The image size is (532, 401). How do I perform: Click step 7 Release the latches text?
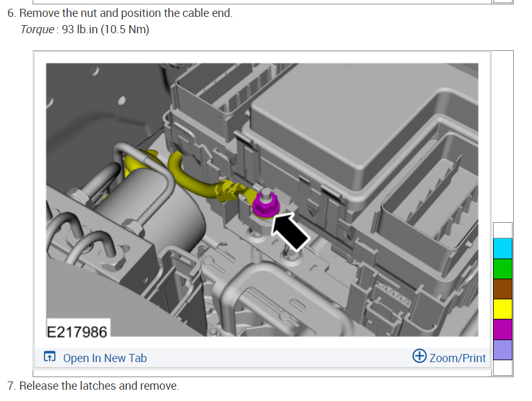tap(94, 386)
